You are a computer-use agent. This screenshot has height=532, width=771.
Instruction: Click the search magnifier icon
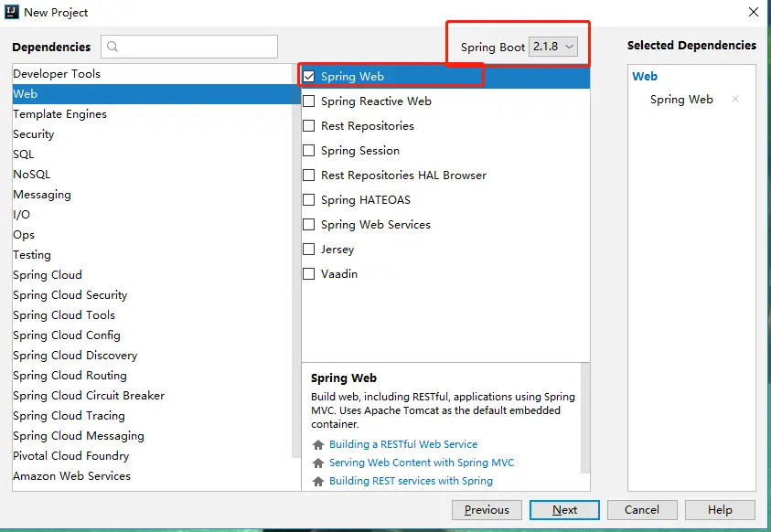click(112, 47)
